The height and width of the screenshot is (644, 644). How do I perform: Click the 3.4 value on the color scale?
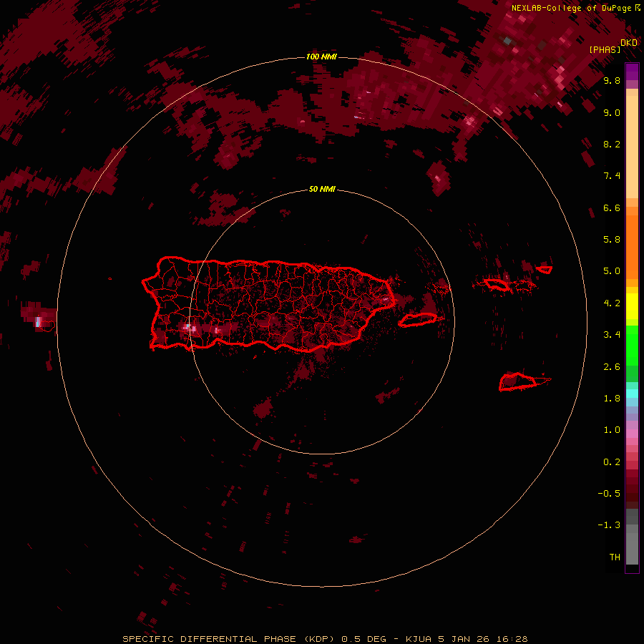[x=612, y=335]
